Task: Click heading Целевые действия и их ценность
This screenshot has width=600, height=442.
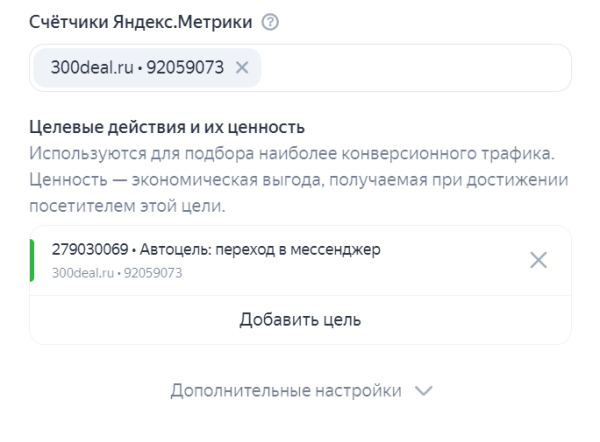Action: tap(167, 127)
